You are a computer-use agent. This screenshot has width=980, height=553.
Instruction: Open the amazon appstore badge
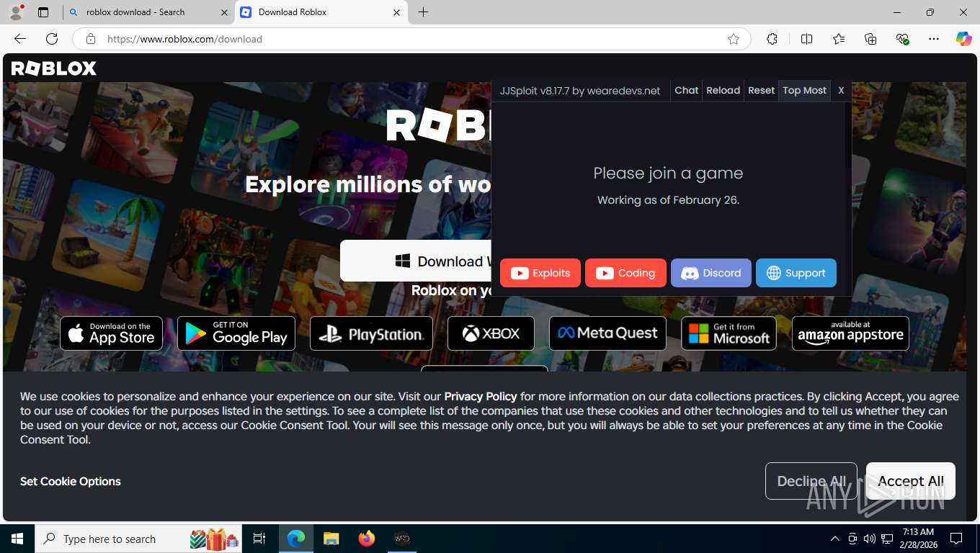click(850, 333)
